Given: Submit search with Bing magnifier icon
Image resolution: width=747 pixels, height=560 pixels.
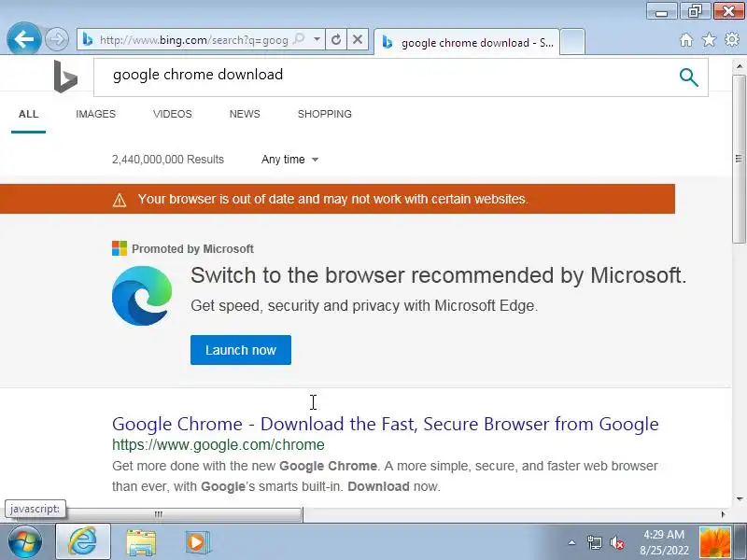Looking at the screenshot, I should click(x=688, y=77).
